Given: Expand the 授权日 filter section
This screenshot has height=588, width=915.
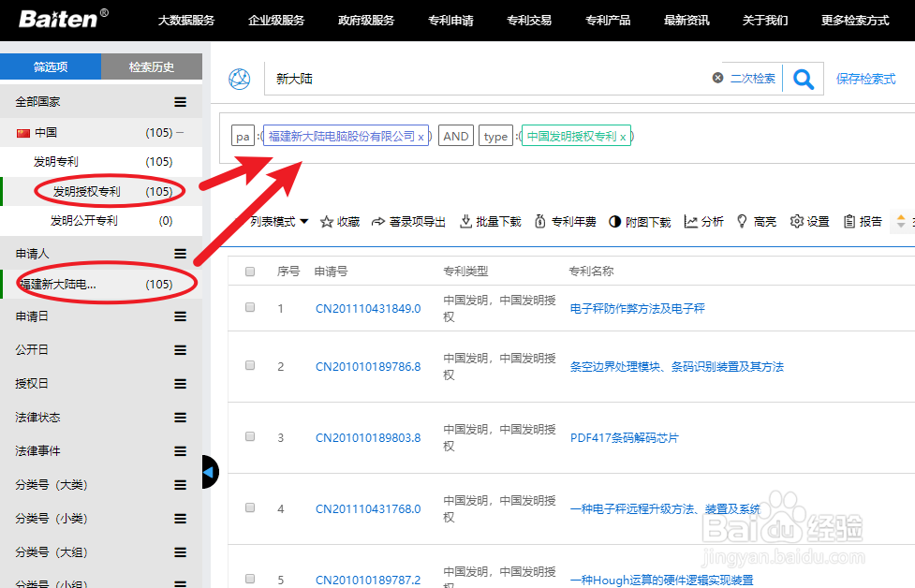Looking at the screenshot, I should tap(181, 384).
